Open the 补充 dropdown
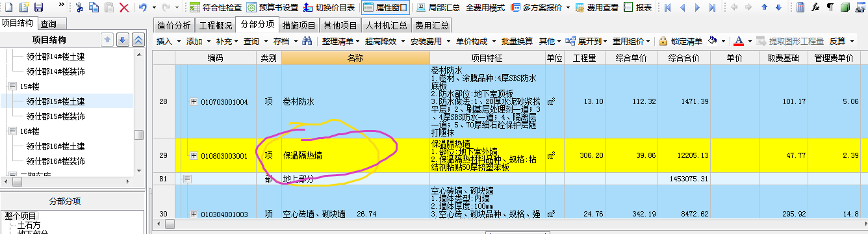The image size is (868, 234). click(x=227, y=41)
